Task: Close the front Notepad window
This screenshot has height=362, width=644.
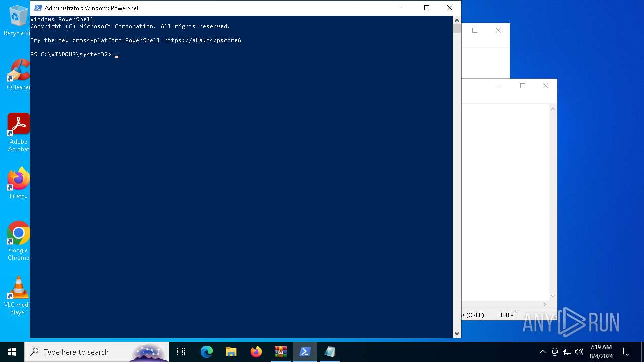Action: point(546,86)
